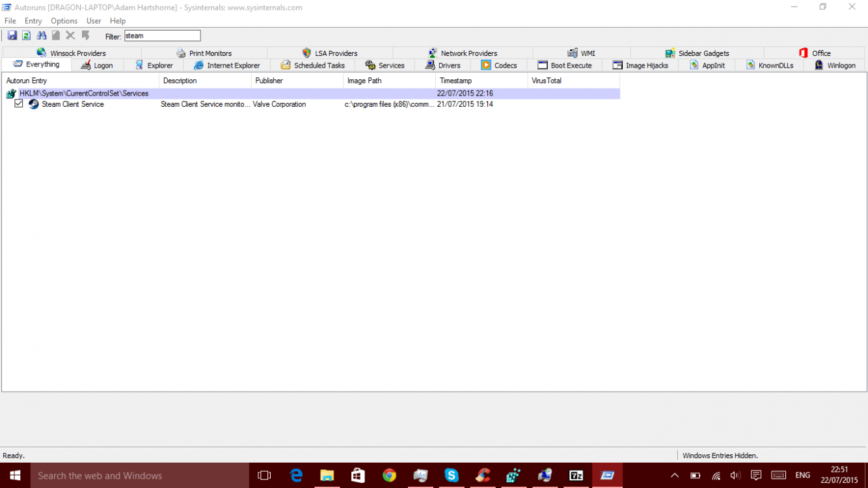The height and width of the screenshot is (488, 868).
Task: Open Google Chrome from the taskbar
Action: 389,476
